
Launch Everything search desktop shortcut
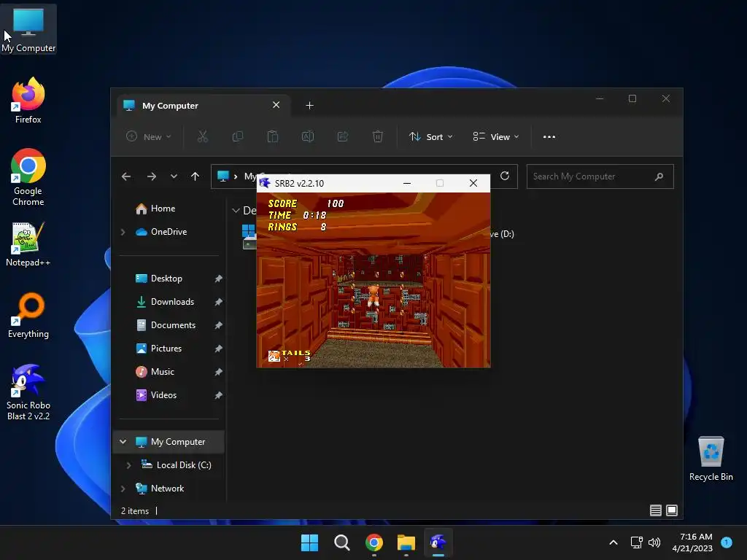coord(28,315)
